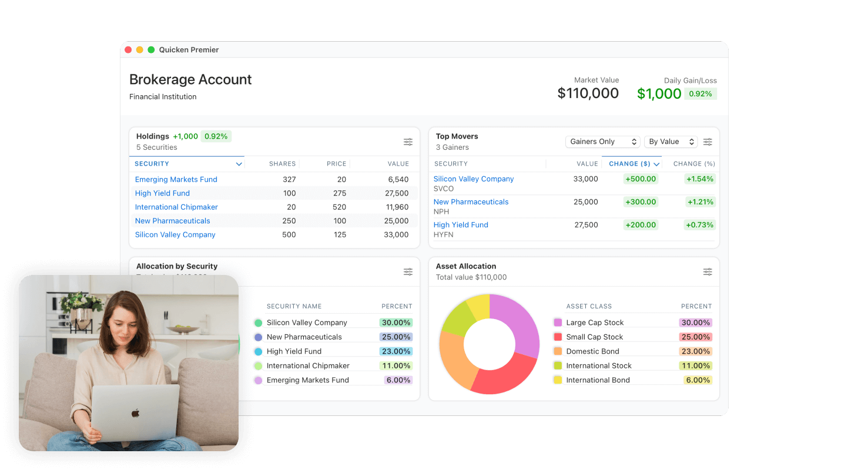Image resolution: width=868 pixels, height=470 pixels.
Task: Sort Top Movers by CHANGE (%) column
Action: (x=693, y=163)
